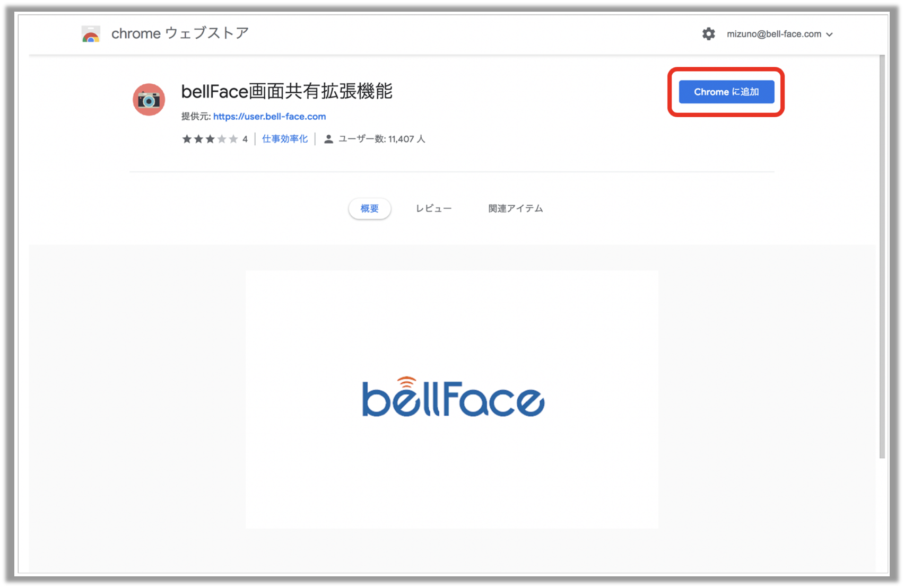Image resolution: width=904 pixels, height=588 pixels.
Task: Open the 仕事効率化 category link
Action: (285, 139)
